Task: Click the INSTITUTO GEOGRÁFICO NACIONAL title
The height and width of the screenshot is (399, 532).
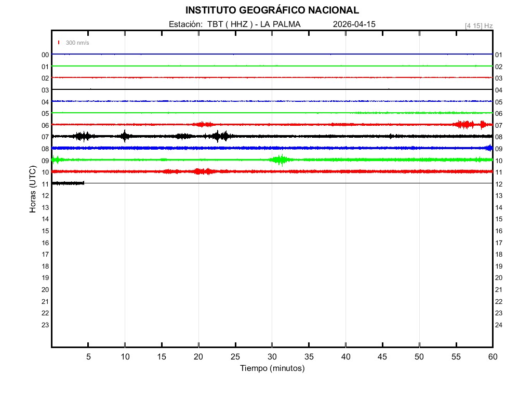Action: click(272, 10)
